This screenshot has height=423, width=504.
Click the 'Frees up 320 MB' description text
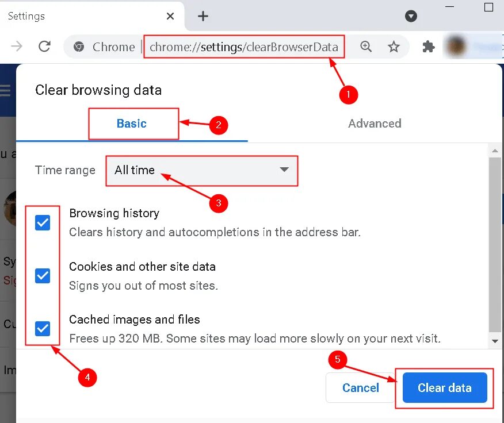(255, 339)
